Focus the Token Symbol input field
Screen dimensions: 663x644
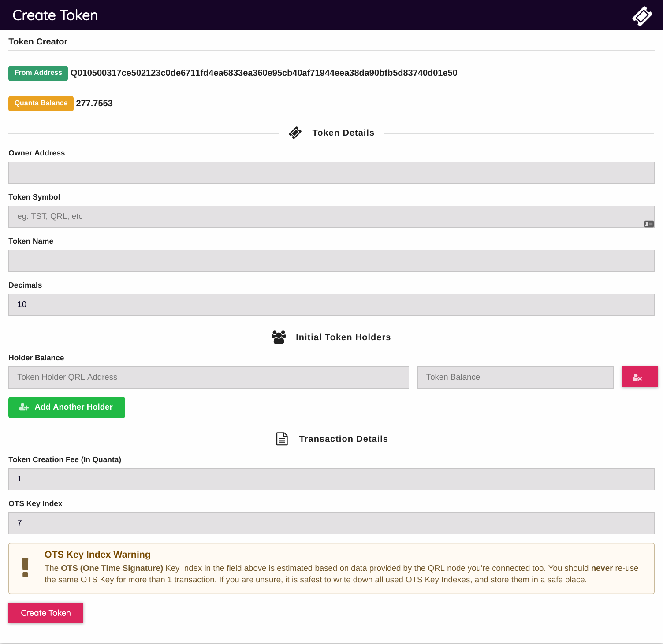(331, 217)
